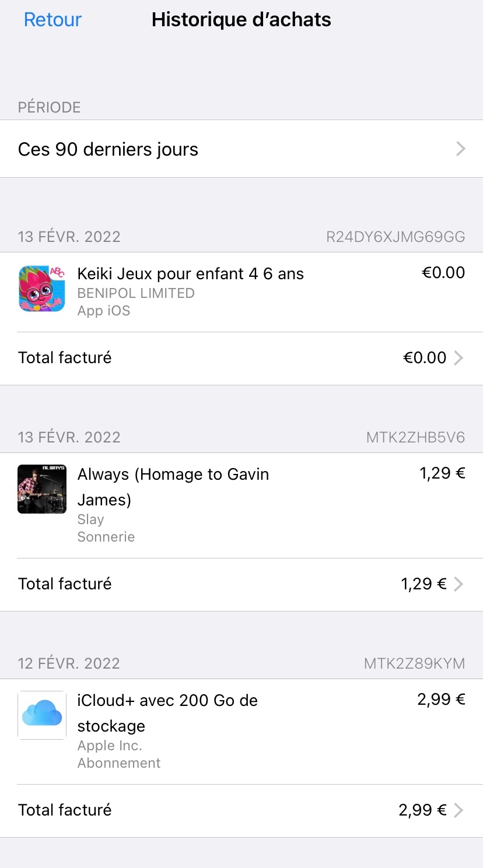
Task: Open Total facturé row for the ringtone purchase
Action: tap(65, 584)
